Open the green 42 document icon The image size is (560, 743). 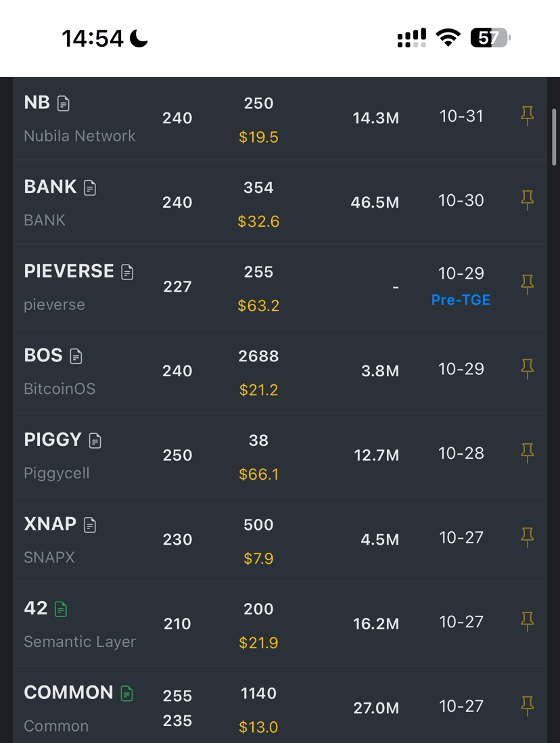(61, 609)
